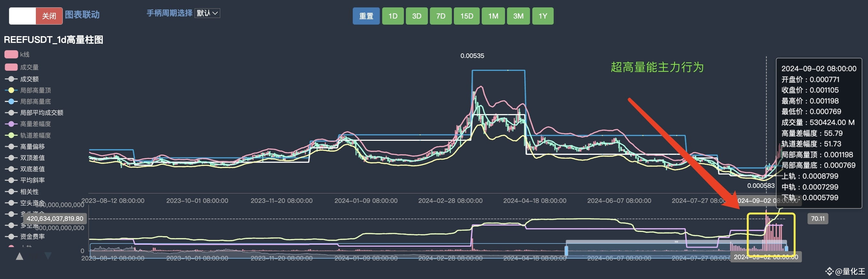The width and height of the screenshot is (868, 279).
Task: Click the 手柄周期选择 label
Action: point(170,13)
